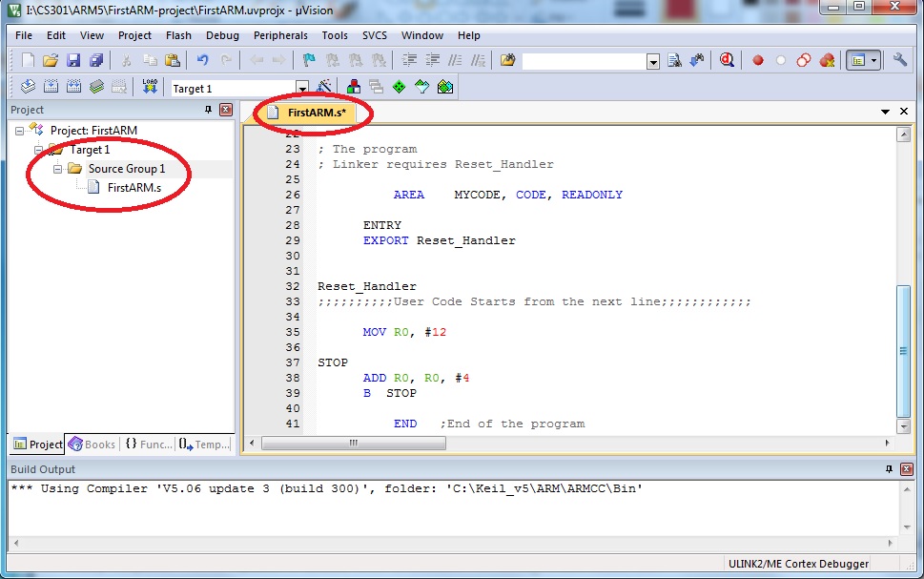Download to flash with the LOAD icon
Viewport: 924px width, 579px height.
click(x=150, y=87)
